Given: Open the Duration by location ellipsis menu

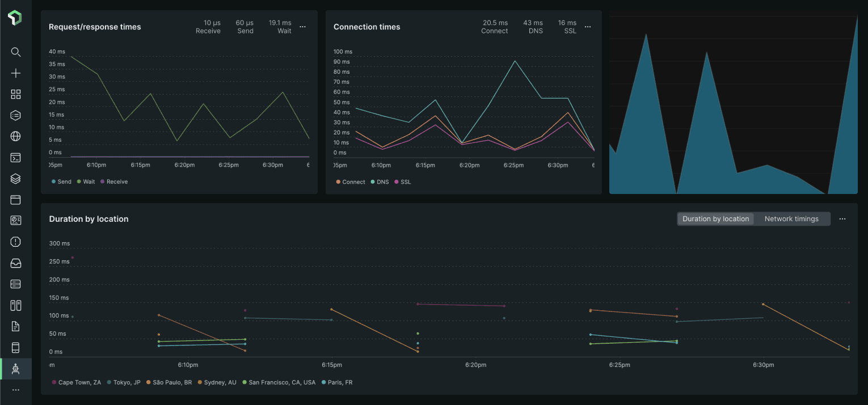Looking at the screenshot, I should click(842, 219).
